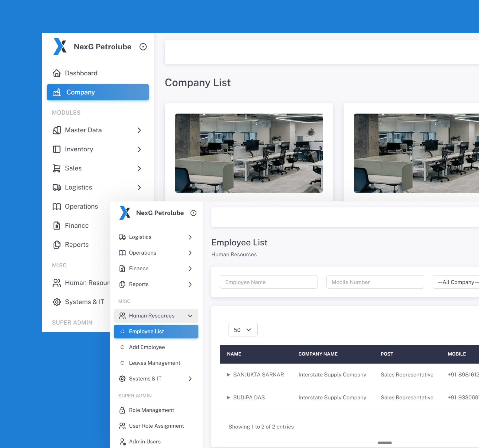This screenshot has height=448, width=479.
Task: Open the Finance dollar icon
Action: (57, 225)
